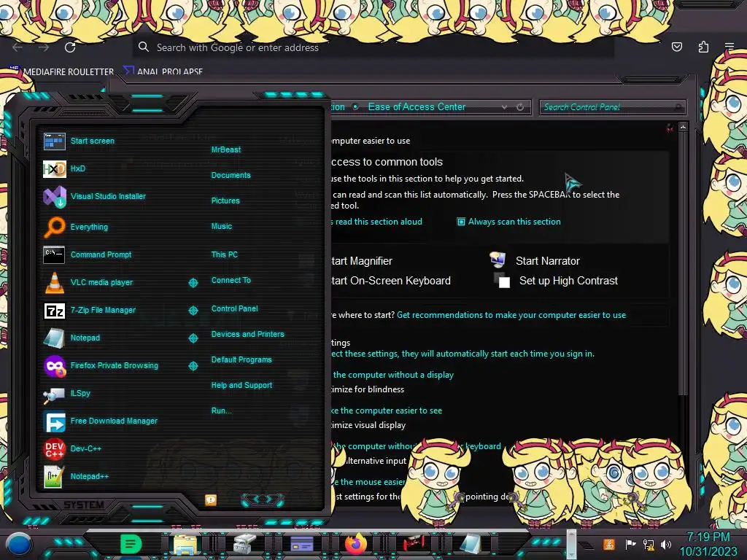
Task: Open Firefox hamburger application menu
Action: tap(729, 47)
